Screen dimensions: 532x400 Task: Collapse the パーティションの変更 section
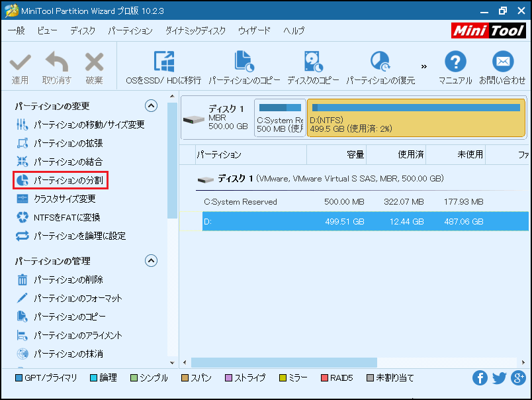pos(151,106)
